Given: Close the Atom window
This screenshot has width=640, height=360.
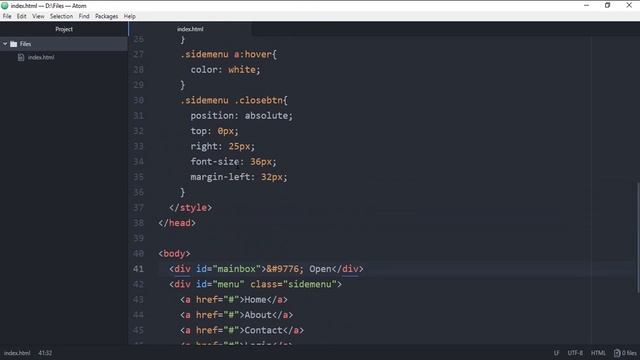Looking at the screenshot, I should click(x=629, y=5).
